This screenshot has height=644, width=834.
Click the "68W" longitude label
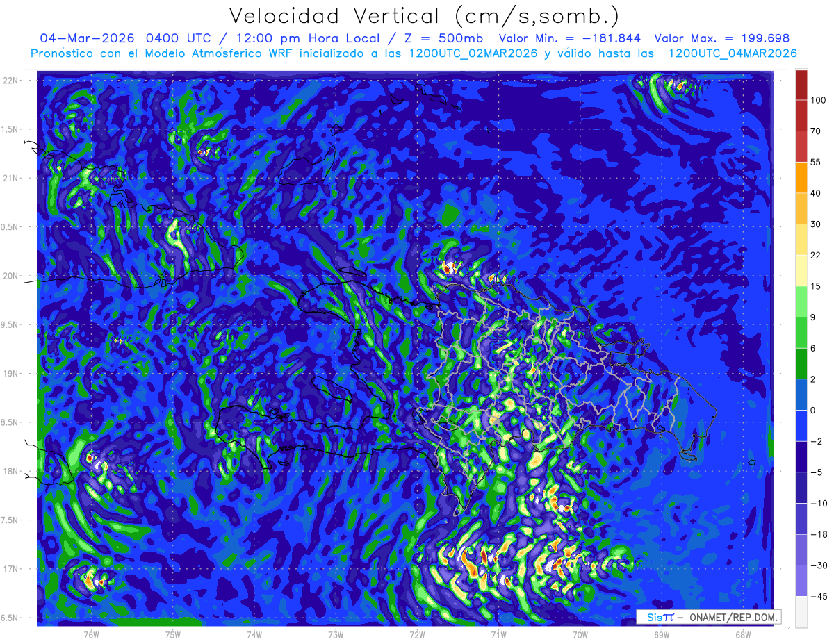(742, 634)
